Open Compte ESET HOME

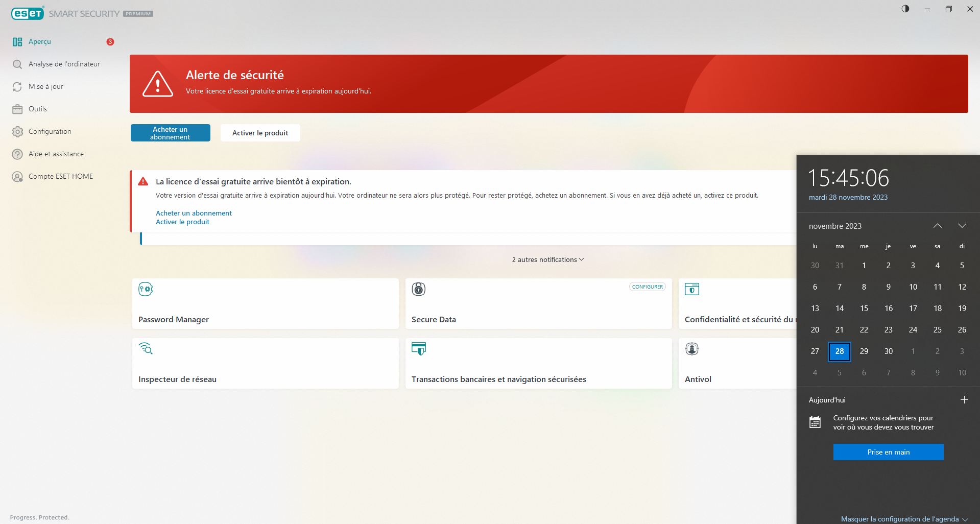[x=61, y=177]
